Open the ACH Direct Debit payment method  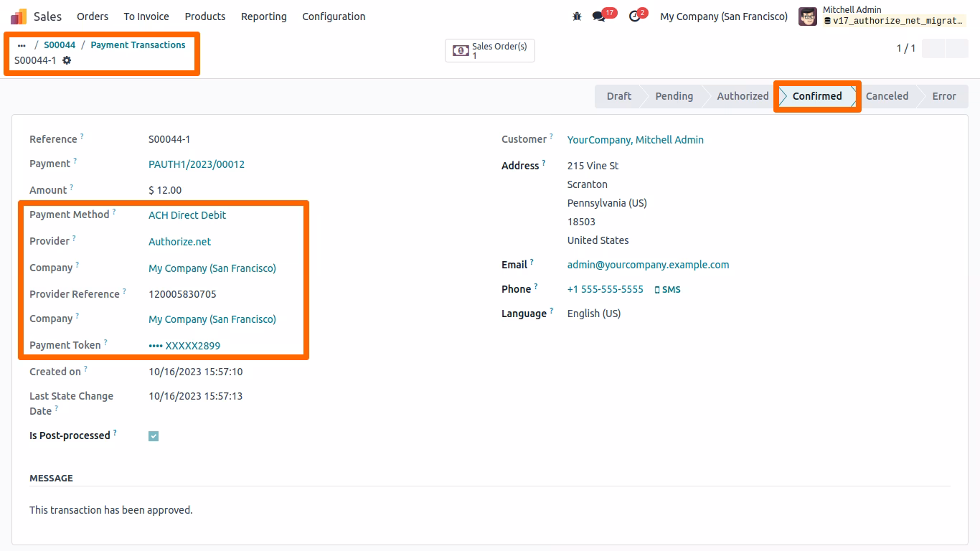[187, 215]
